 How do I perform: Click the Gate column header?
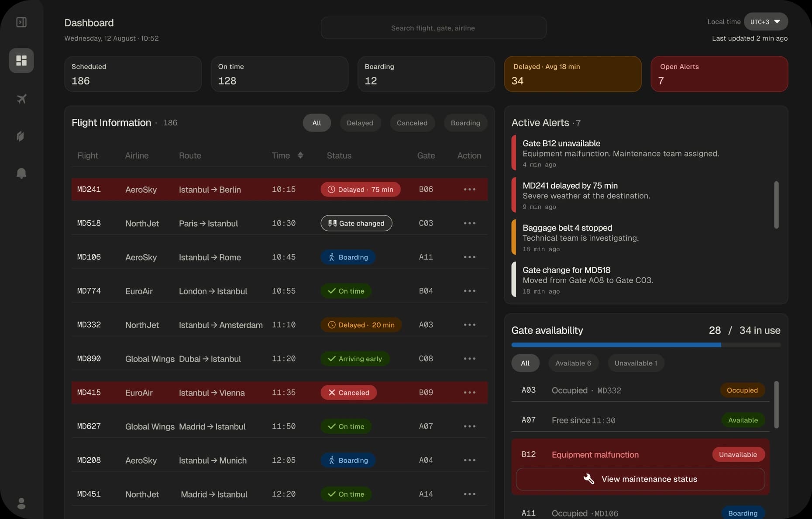(426, 156)
